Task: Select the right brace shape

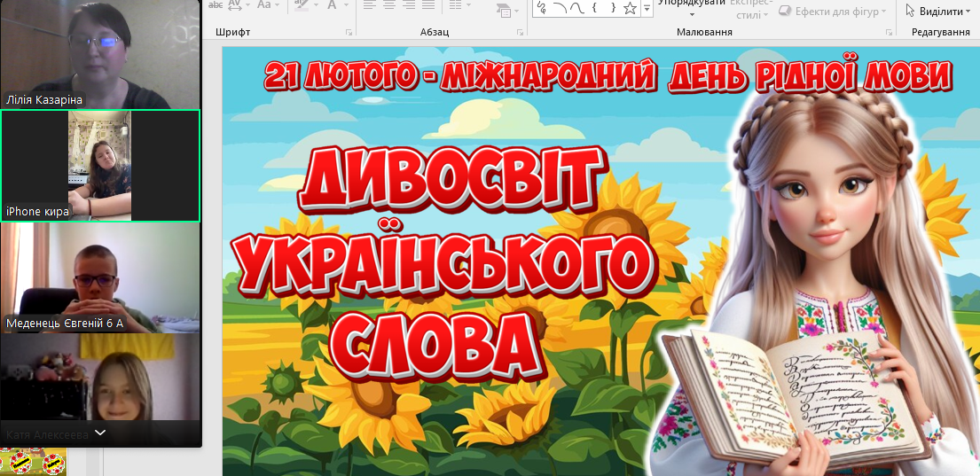Action: [x=613, y=7]
